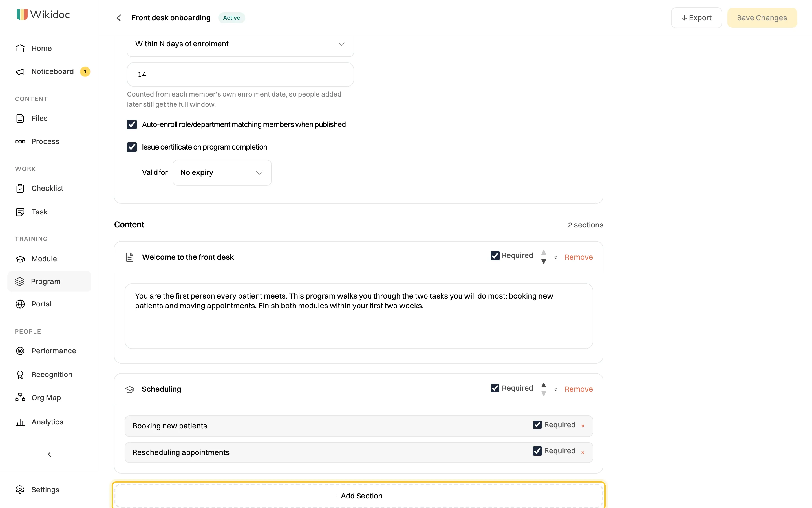Screen dimensions: 812x508
Task: Move Welcome to the front desk section down
Action: [x=544, y=262]
